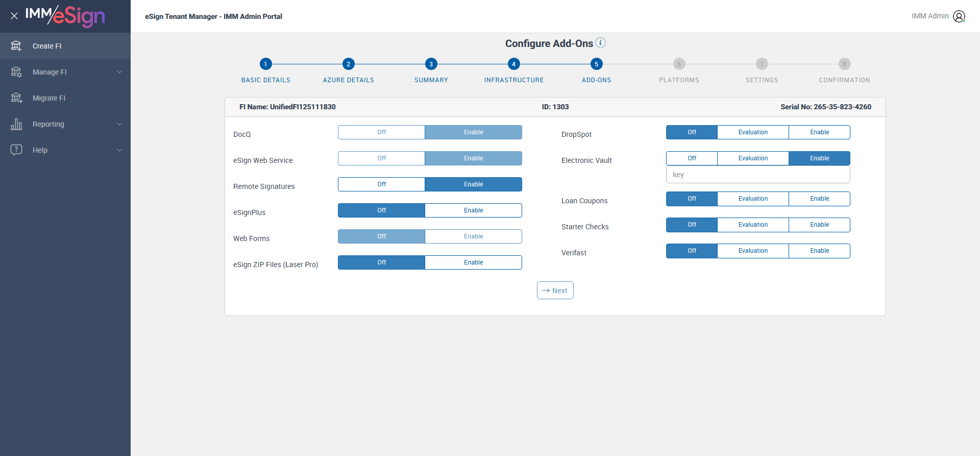Enable the Starter Checks add-on

819,225
